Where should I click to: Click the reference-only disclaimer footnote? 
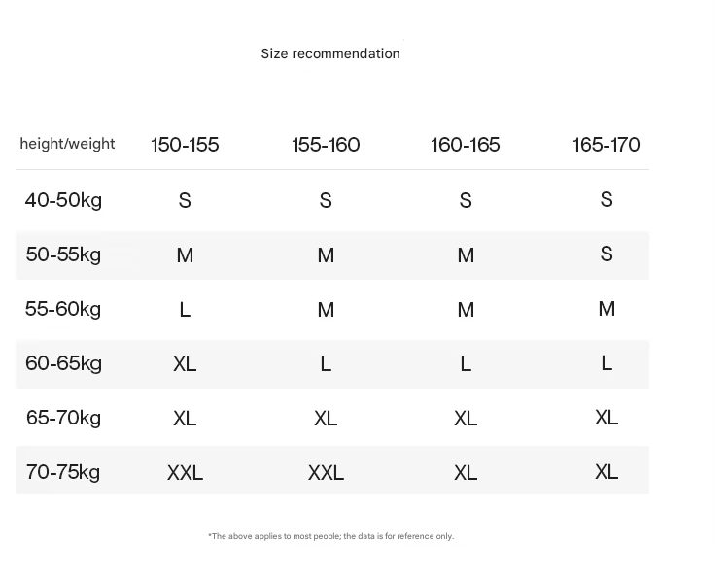coord(330,536)
